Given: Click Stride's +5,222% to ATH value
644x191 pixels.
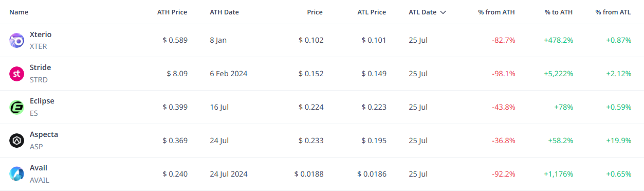Looking at the screenshot, I should click(559, 74).
